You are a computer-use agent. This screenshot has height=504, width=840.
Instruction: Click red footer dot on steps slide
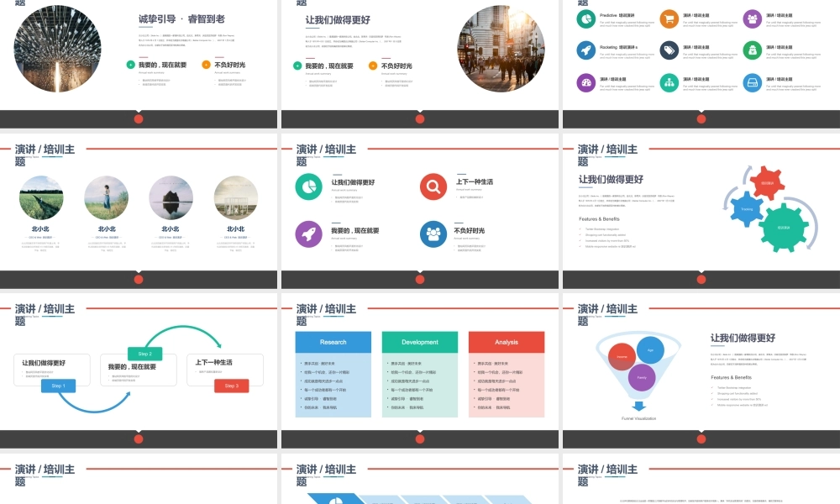tap(139, 439)
